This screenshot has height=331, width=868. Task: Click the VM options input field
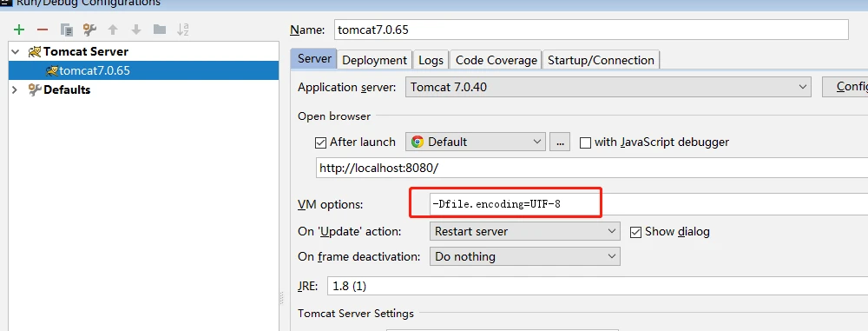point(648,204)
